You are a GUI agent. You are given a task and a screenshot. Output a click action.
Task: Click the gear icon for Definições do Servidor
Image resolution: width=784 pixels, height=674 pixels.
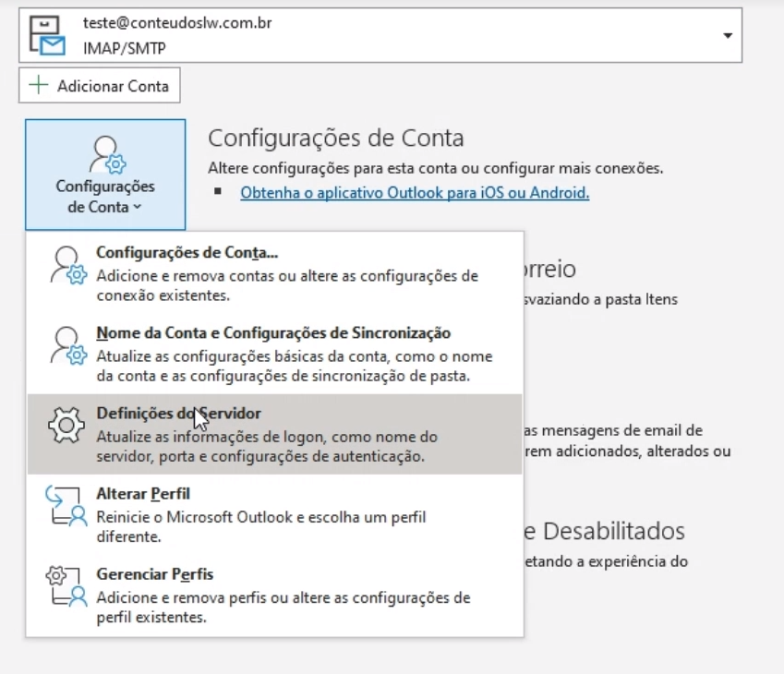(x=66, y=425)
